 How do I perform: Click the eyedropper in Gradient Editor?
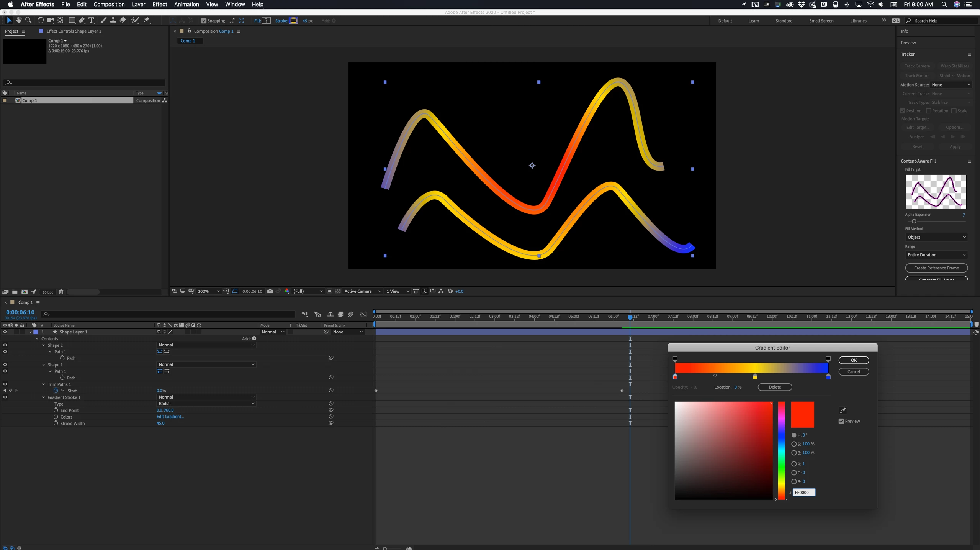pyautogui.click(x=843, y=410)
